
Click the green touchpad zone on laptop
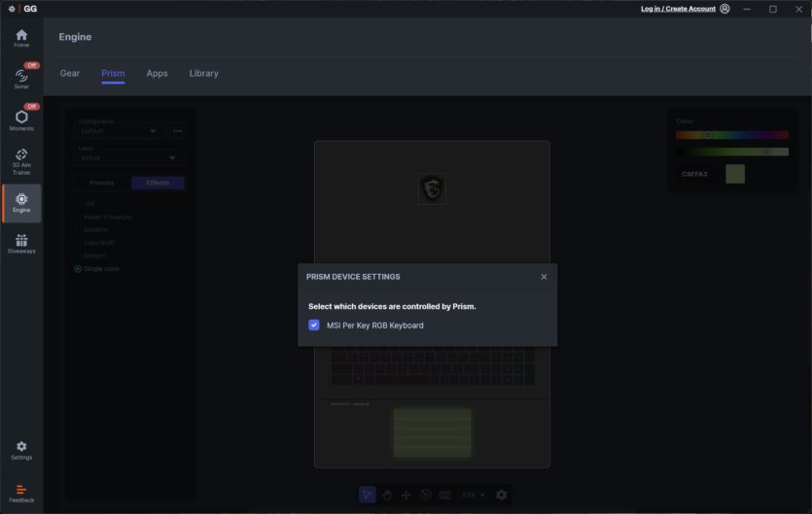pos(433,432)
